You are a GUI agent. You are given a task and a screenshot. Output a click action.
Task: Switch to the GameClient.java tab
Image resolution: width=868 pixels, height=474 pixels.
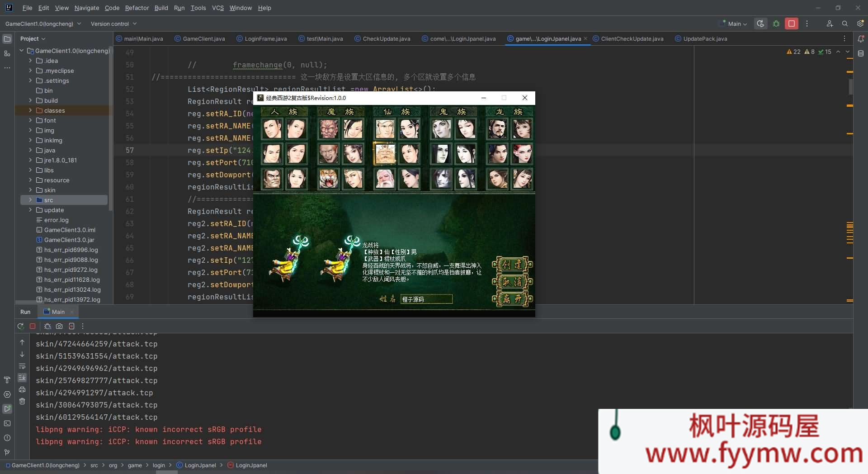pyautogui.click(x=199, y=39)
